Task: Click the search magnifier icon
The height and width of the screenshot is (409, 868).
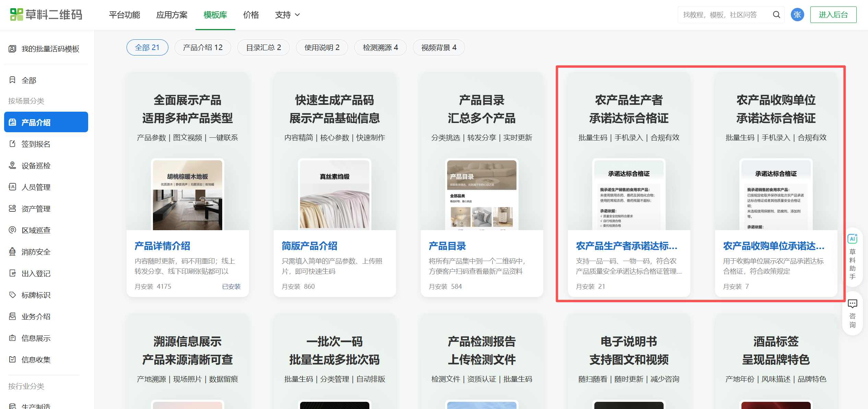Action: (x=776, y=15)
